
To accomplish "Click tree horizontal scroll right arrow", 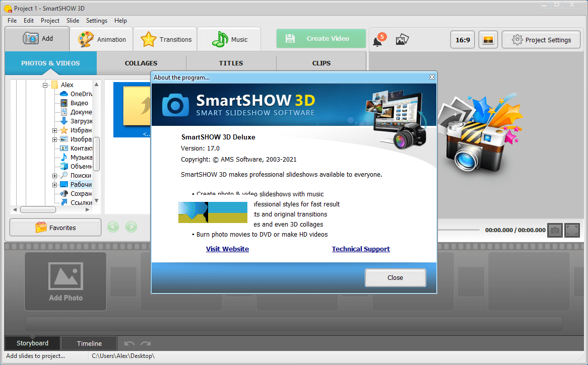I will point(87,210).
